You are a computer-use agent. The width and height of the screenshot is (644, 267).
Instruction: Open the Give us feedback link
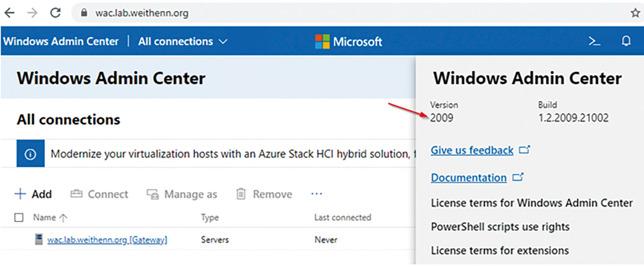[x=472, y=150]
